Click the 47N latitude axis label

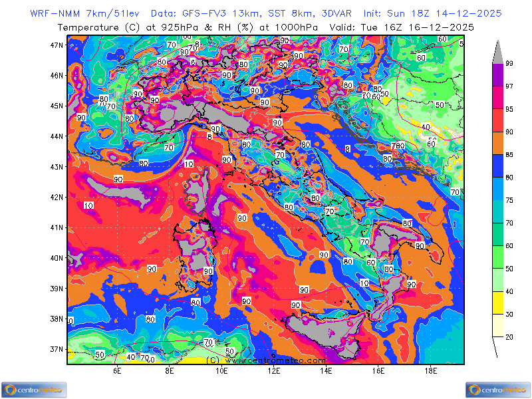coord(57,45)
